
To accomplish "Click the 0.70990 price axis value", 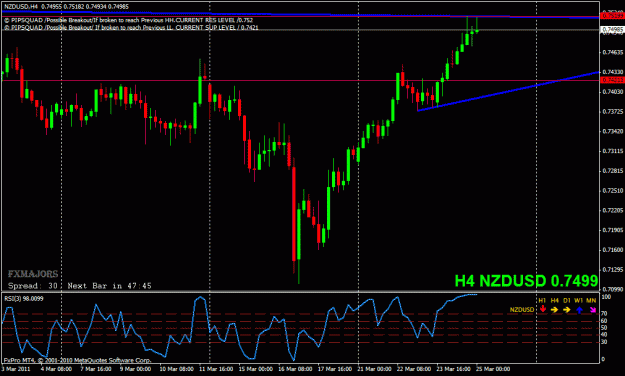I will pos(613,289).
